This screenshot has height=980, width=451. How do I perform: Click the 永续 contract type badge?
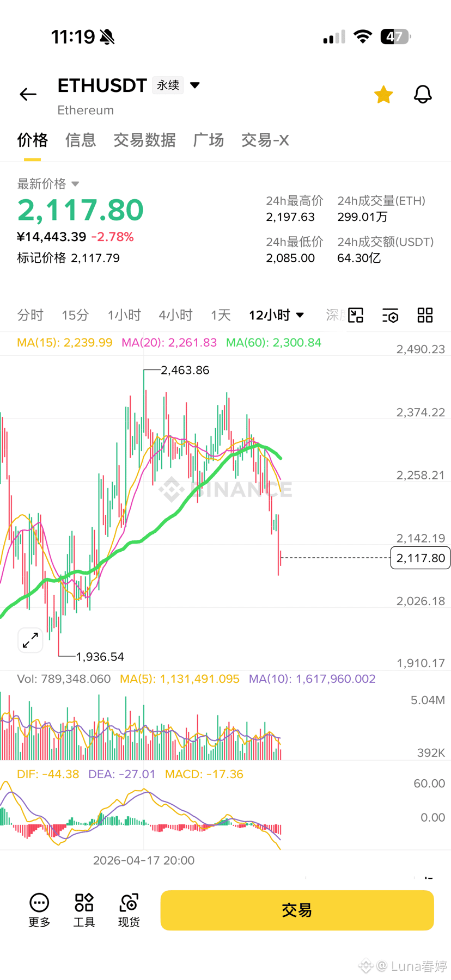point(168,85)
